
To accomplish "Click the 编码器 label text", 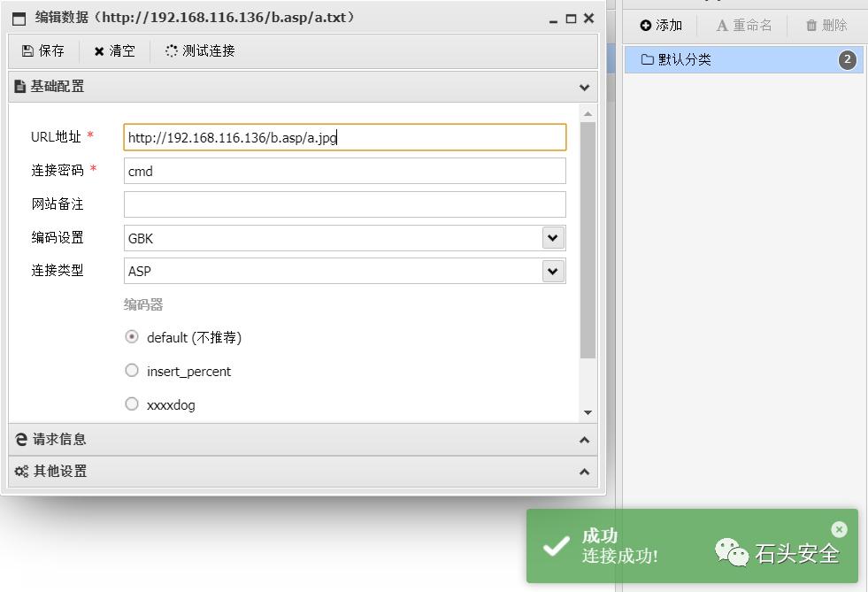I will pyautogui.click(x=143, y=304).
